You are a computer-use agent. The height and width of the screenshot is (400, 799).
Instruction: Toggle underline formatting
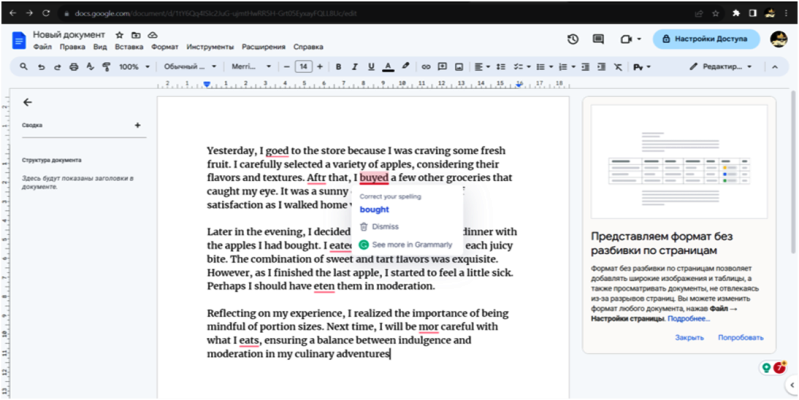tap(372, 67)
